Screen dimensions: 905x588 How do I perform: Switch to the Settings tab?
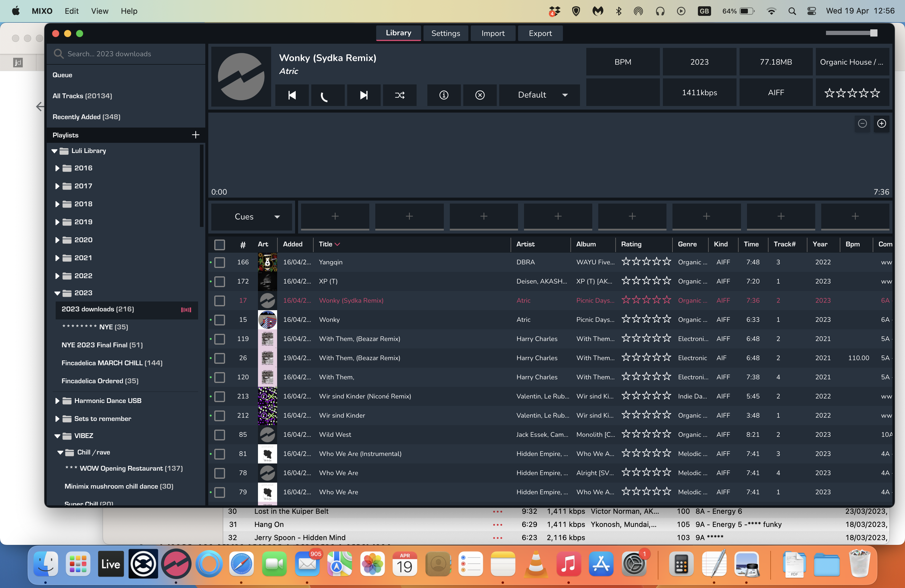445,34
